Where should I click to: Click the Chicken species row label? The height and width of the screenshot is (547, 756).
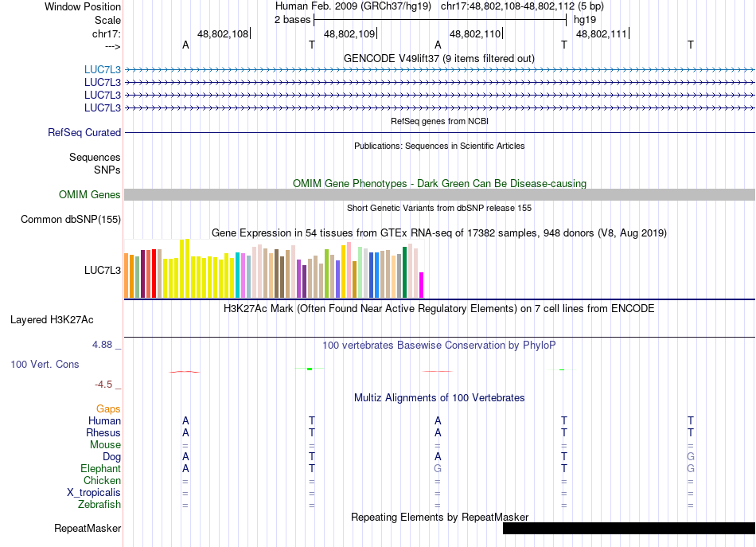[102, 480]
